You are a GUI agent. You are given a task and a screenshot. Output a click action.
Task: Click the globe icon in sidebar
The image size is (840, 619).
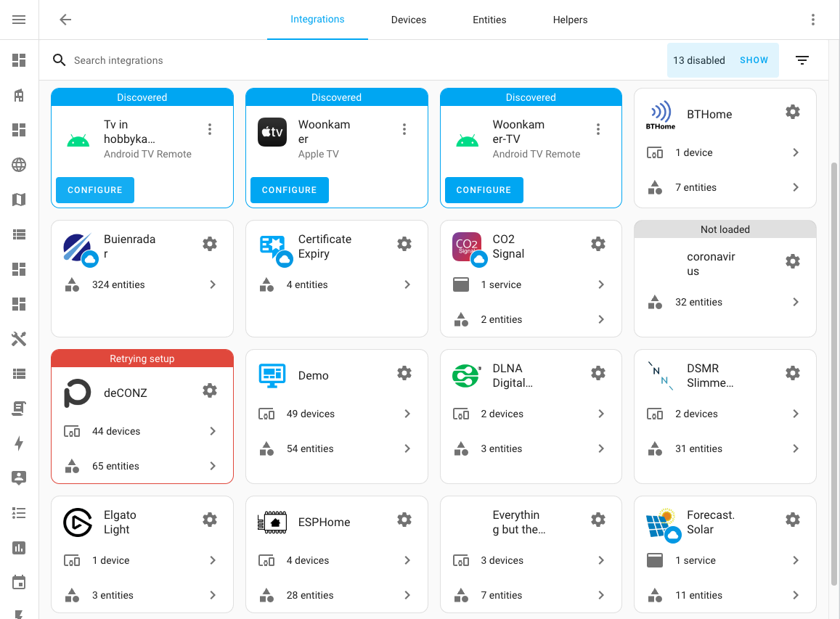(x=19, y=165)
